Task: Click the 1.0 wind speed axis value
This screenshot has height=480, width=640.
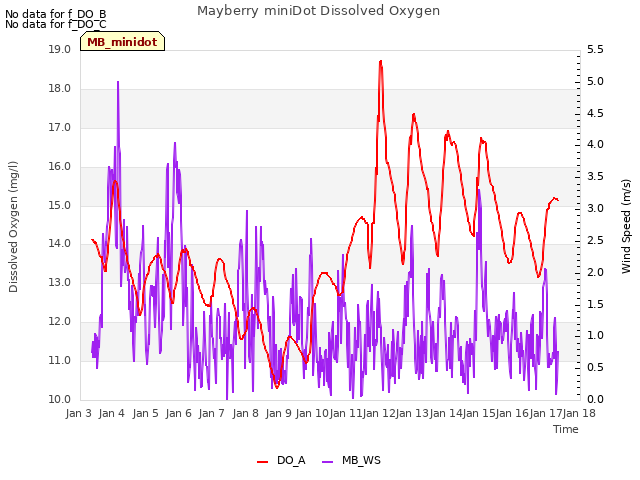Action: [x=595, y=336]
